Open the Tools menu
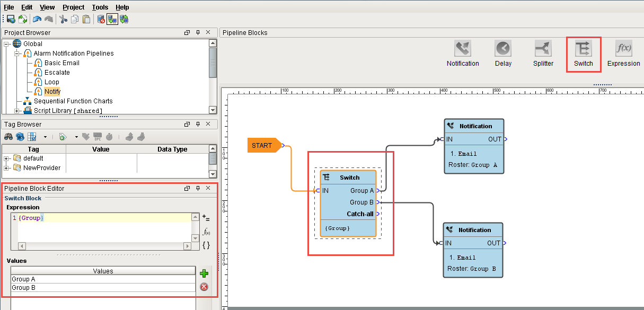 coord(100,7)
